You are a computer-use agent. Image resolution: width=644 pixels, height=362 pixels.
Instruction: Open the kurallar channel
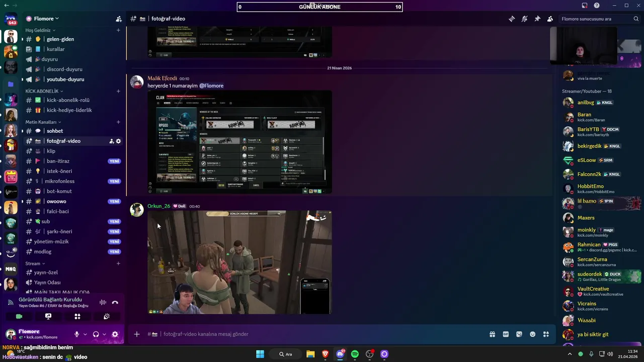73,49
